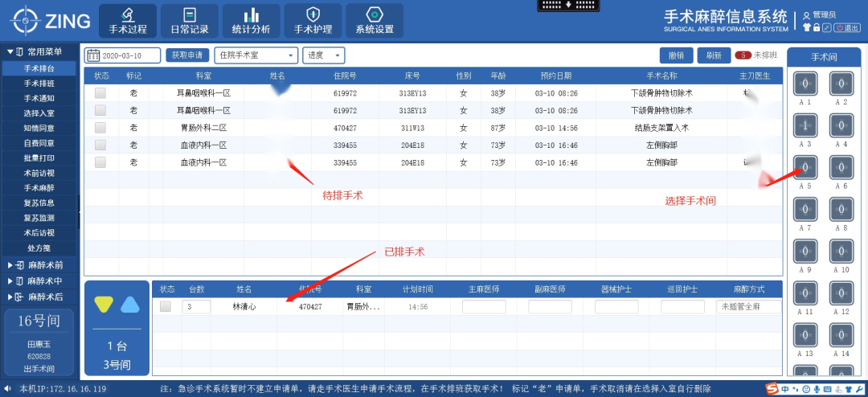This screenshot has height=397, width=868.
Task: Click the shrink window arrows icon
Action: (x=826, y=27)
